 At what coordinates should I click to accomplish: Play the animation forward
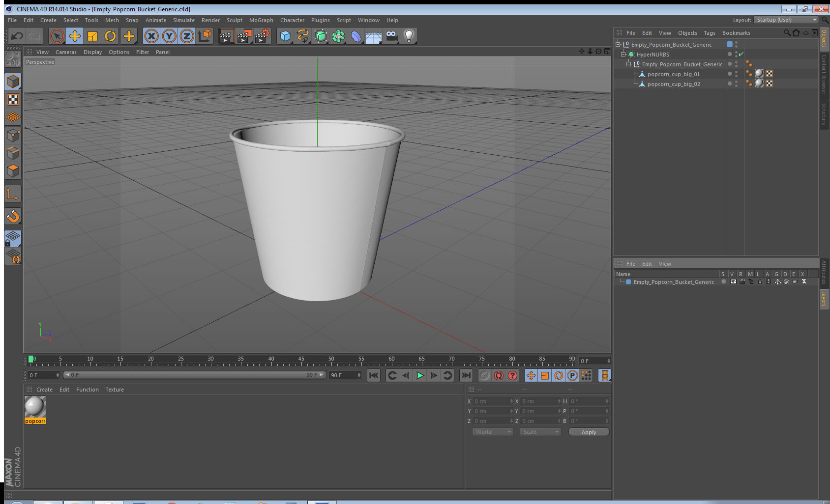coord(420,375)
